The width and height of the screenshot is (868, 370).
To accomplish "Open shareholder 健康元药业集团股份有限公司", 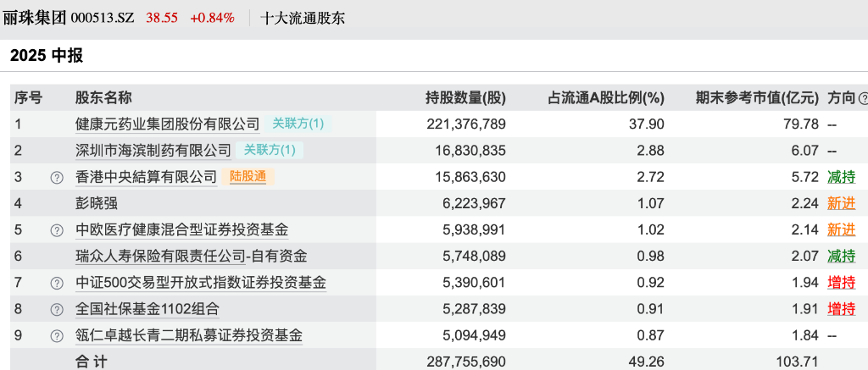I will (x=167, y=124).
